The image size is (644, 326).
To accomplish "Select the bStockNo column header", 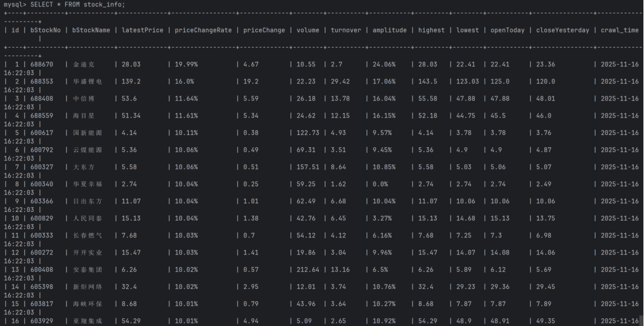I will (x=45, y=30).
